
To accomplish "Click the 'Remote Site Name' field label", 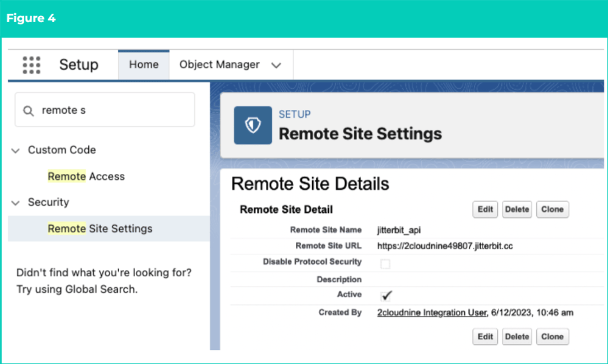I will 326,230.
